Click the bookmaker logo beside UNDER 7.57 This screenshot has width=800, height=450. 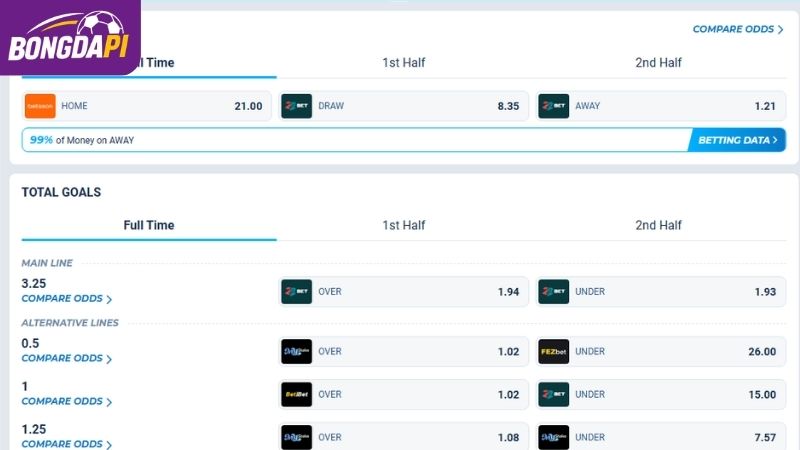click(554, 437)
